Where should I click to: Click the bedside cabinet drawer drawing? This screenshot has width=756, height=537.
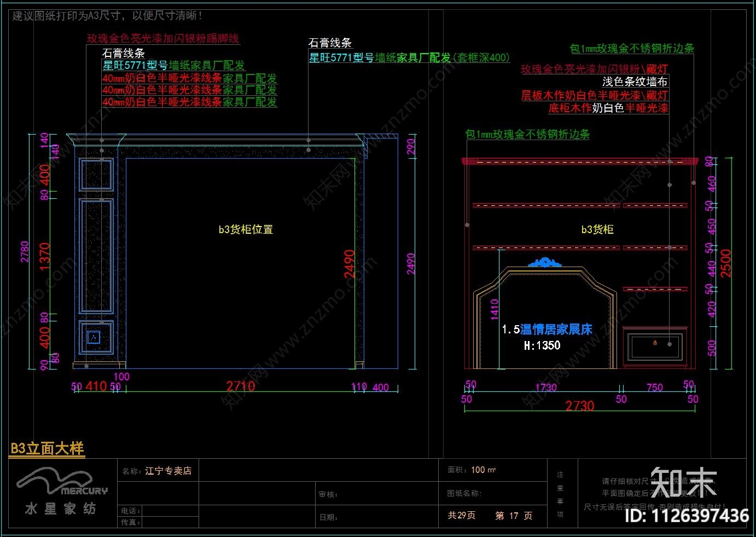tap(655, 347)
